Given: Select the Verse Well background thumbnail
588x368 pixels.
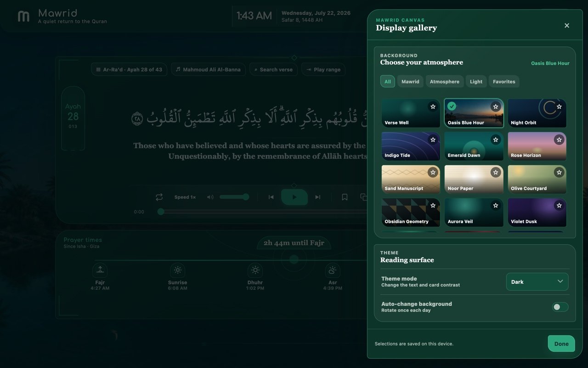Looking at the screenshot, I should coord(410,113).
